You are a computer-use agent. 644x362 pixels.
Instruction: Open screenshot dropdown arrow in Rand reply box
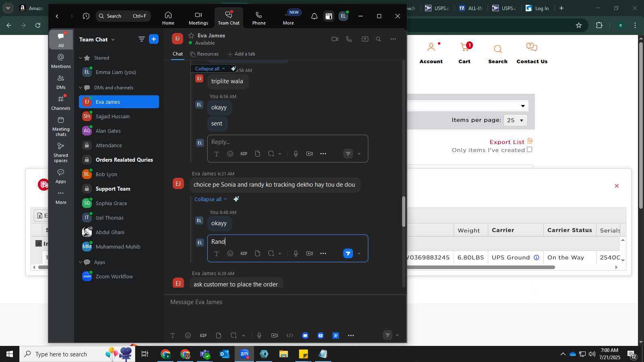pyautogui.click(x=280, y=253)
